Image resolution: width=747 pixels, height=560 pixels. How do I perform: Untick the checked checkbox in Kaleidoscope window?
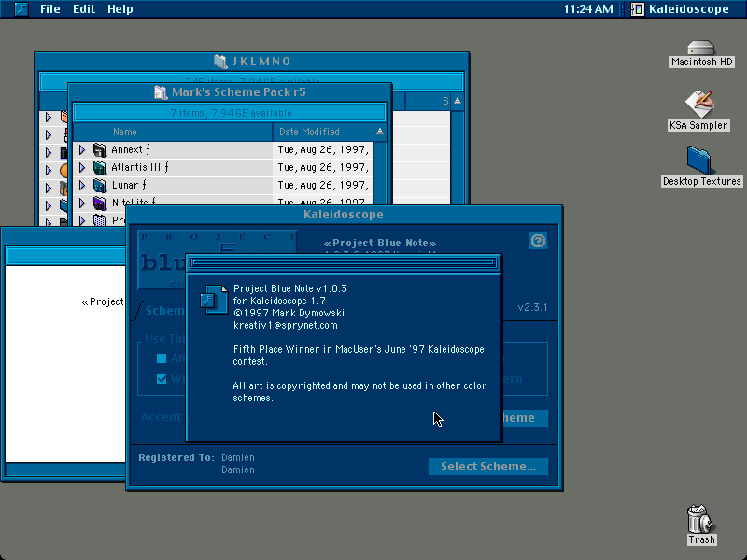(x=162, y=379)
